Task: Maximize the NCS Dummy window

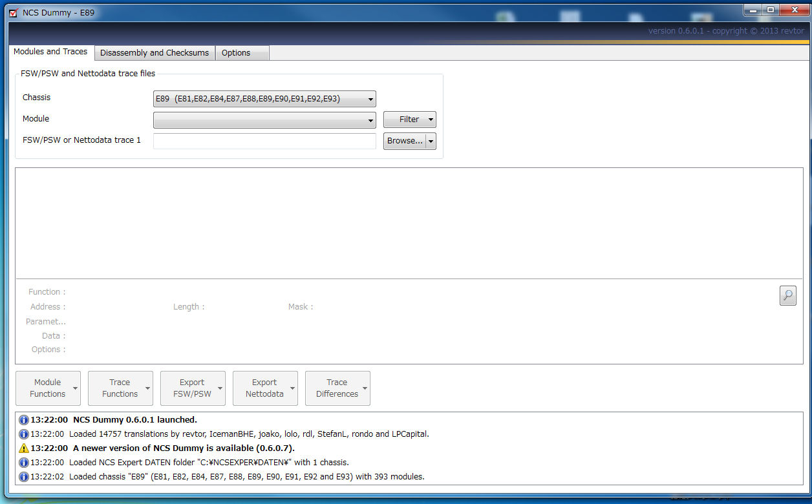Action: click(771, 10)
